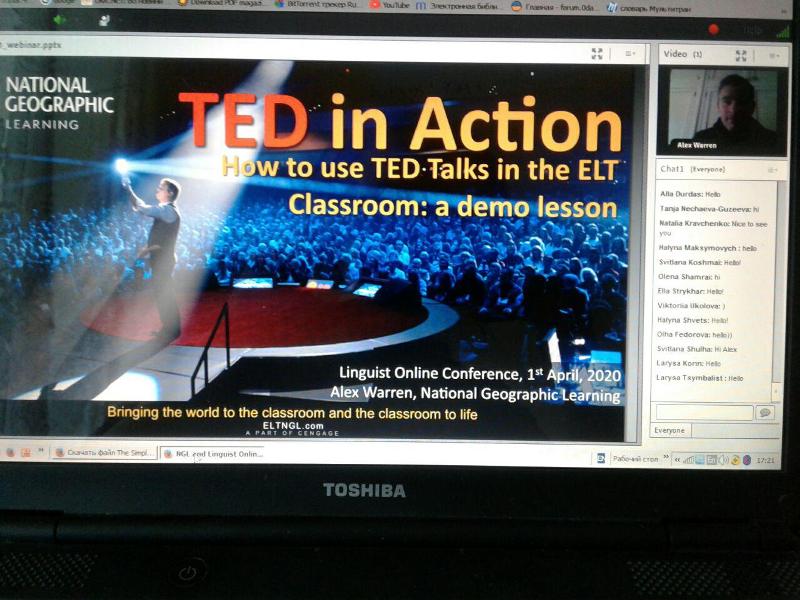Click Natalia Kravchenko's chat message

[x=713, y=228]
